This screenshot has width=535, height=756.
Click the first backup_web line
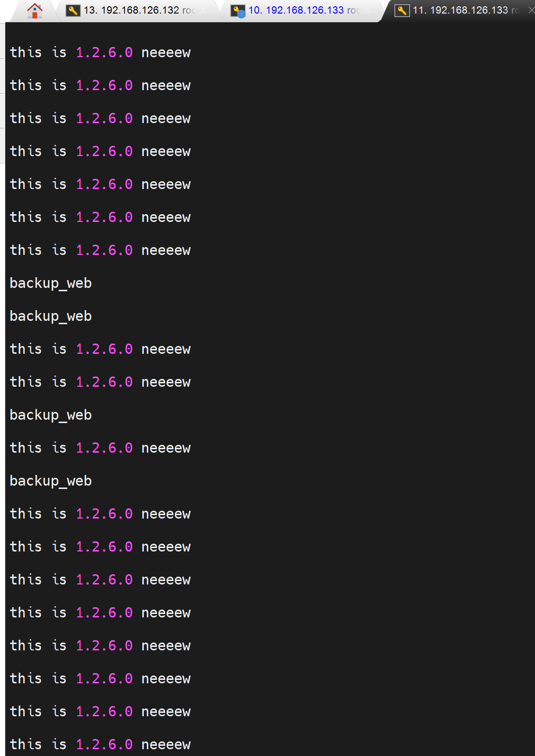[51, 283]
